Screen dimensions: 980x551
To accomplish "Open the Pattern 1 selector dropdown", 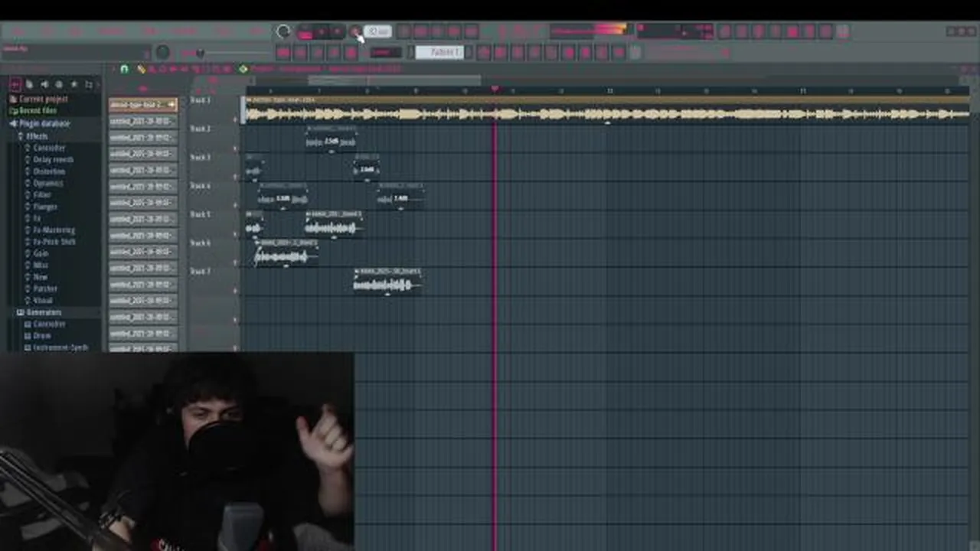I will tap(439, 52).
